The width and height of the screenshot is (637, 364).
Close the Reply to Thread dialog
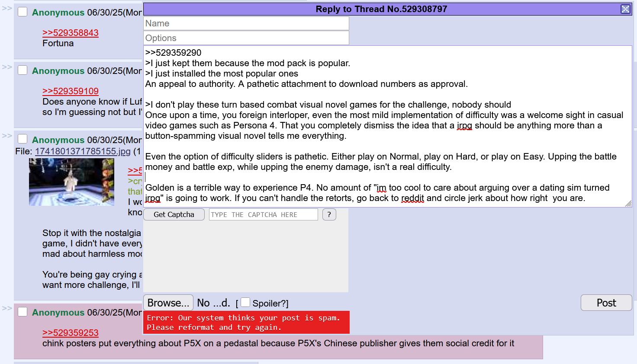(625, 9)
